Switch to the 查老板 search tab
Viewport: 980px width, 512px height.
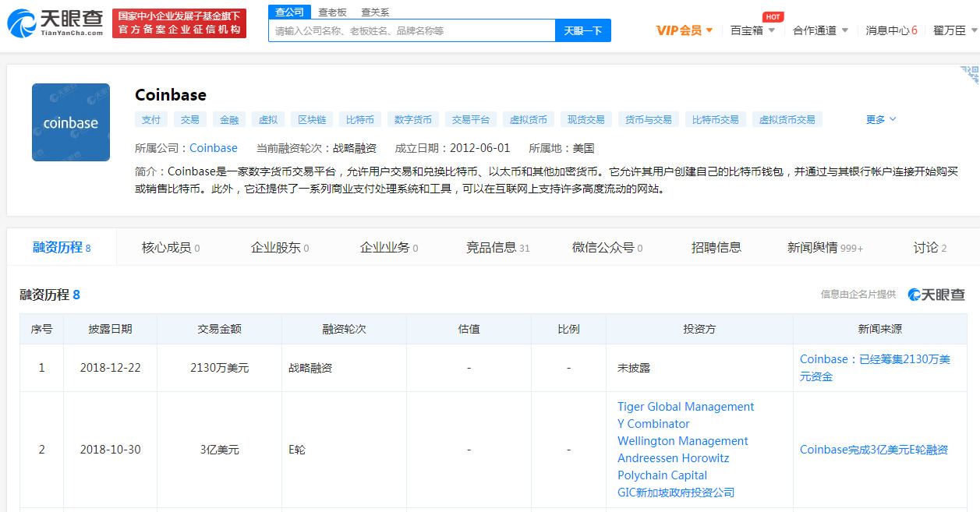pos(333,12)
